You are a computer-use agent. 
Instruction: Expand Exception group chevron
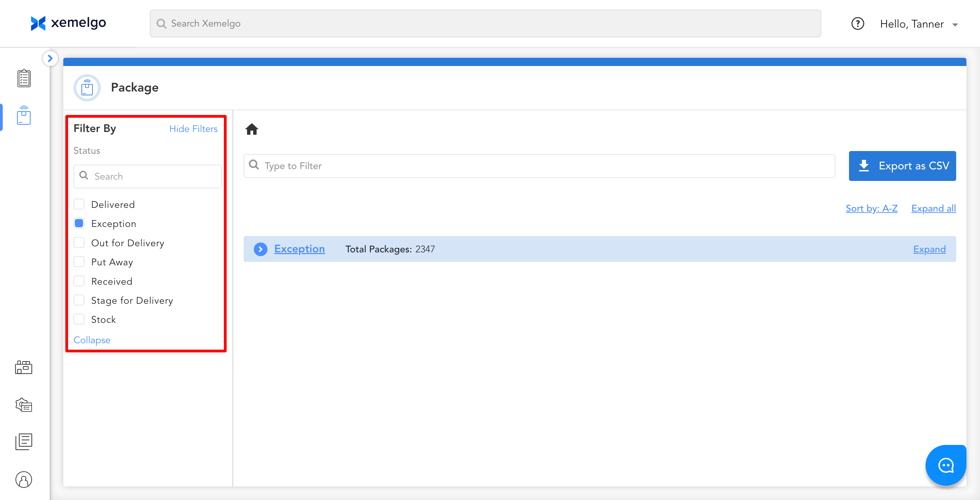[261, 249]
